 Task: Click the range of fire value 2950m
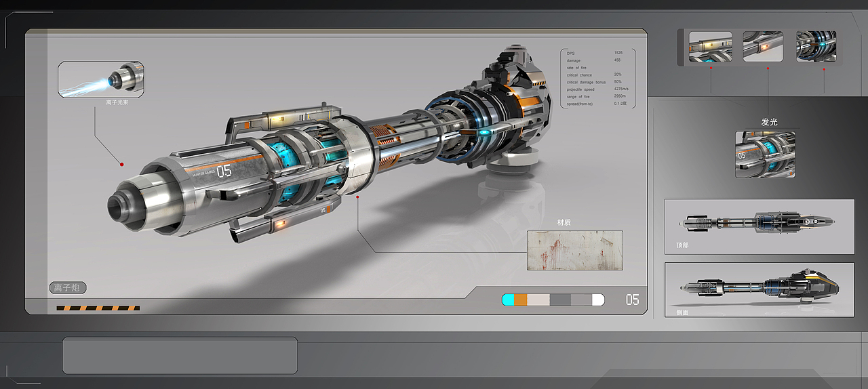(620, 97)
